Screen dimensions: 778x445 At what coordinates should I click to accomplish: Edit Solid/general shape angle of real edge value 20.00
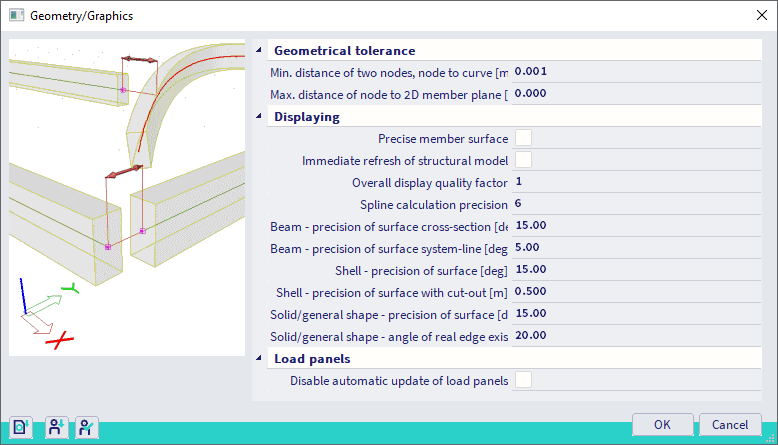[636, 336]
